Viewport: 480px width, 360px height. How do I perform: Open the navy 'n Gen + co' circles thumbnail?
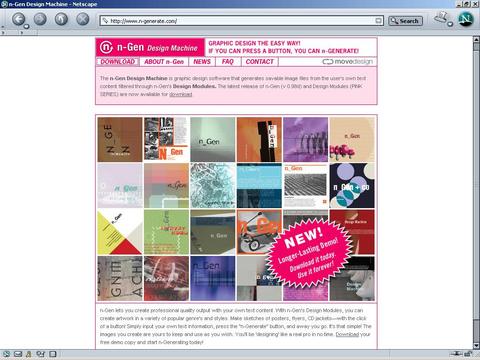click(352, 186)
